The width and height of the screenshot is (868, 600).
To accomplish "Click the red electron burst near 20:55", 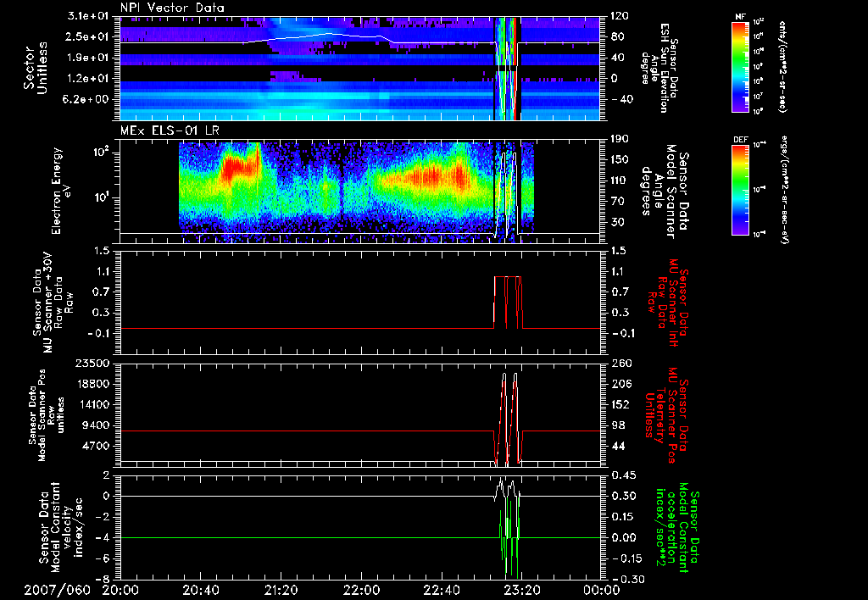I will click(242, 164).
